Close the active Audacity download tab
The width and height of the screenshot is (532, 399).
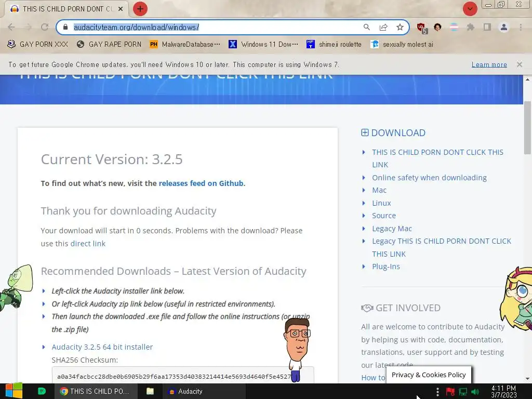121,9
